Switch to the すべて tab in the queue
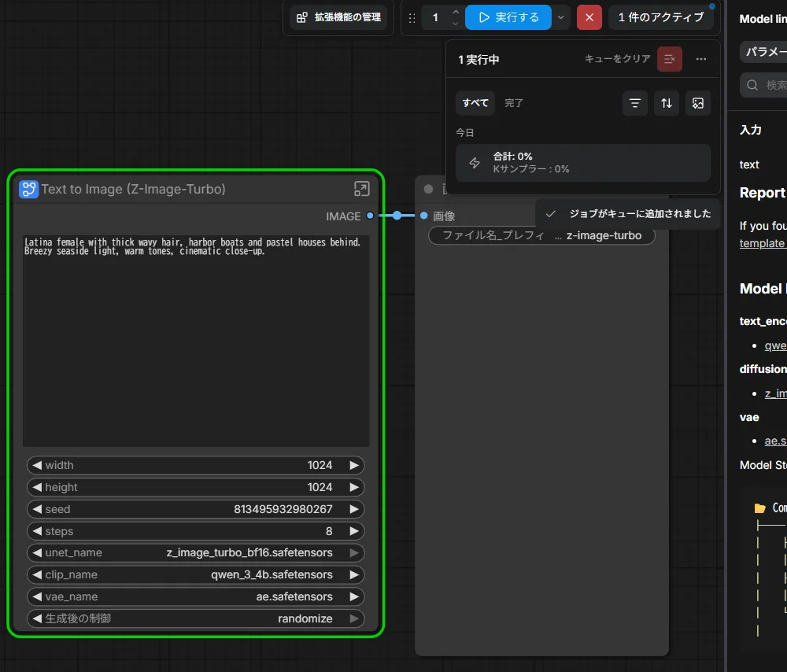 click(x=475, y=103)
